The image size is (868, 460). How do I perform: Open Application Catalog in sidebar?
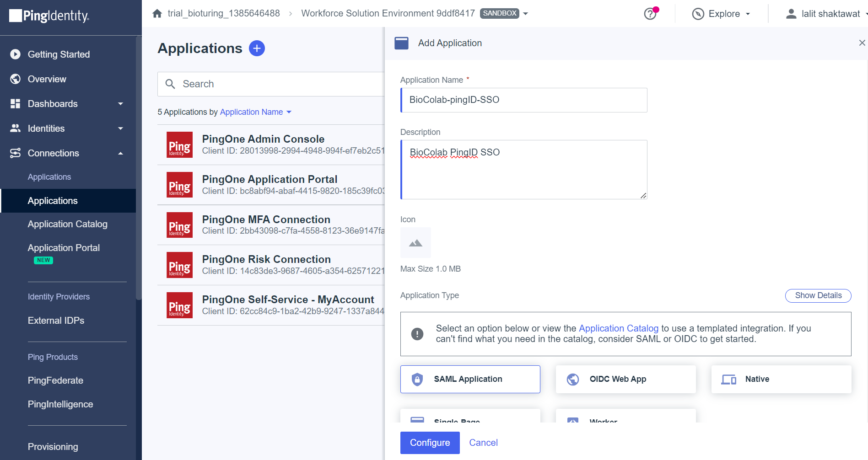(68, 224)
